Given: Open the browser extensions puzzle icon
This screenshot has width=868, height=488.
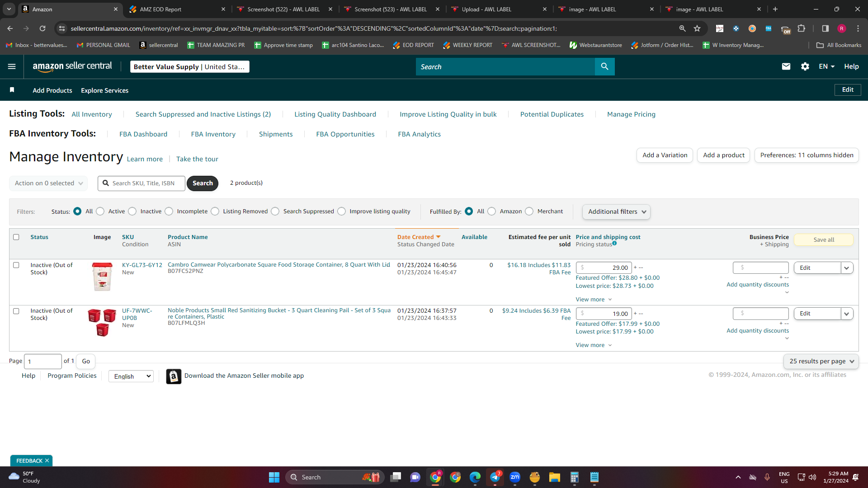Looking at the screenshot, I should click(x=802, y=28).
